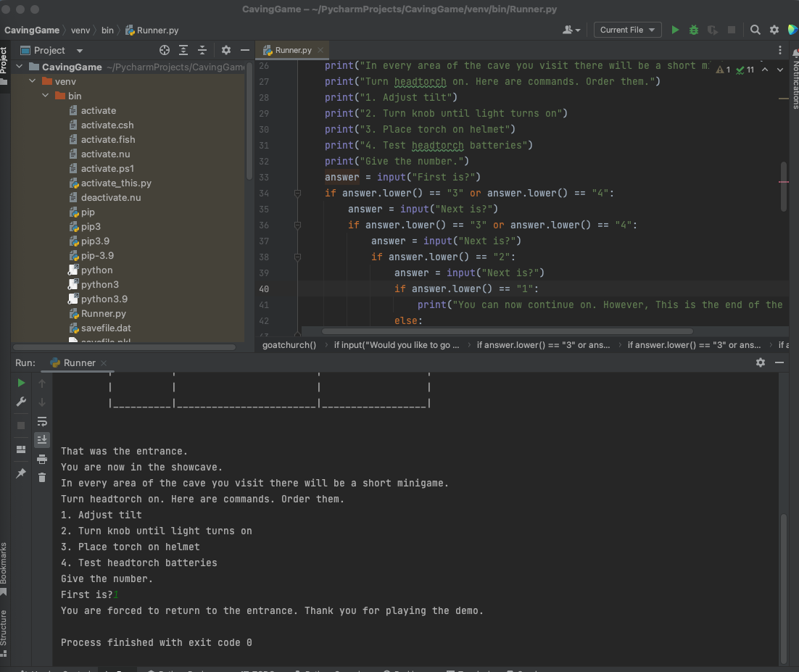Click the locate file crosshair icon in Project panel
The image size is (799, 672).
tap(165, 50)
